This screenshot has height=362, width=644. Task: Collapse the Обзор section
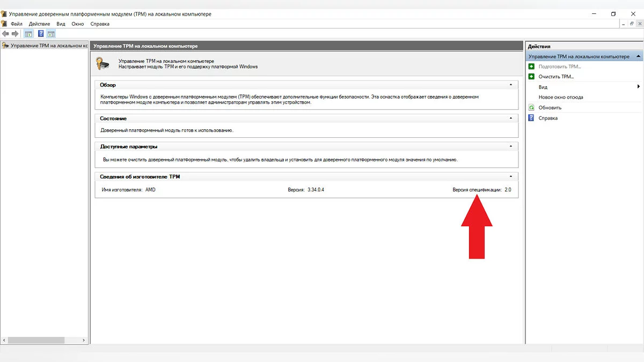coord(511,85)
